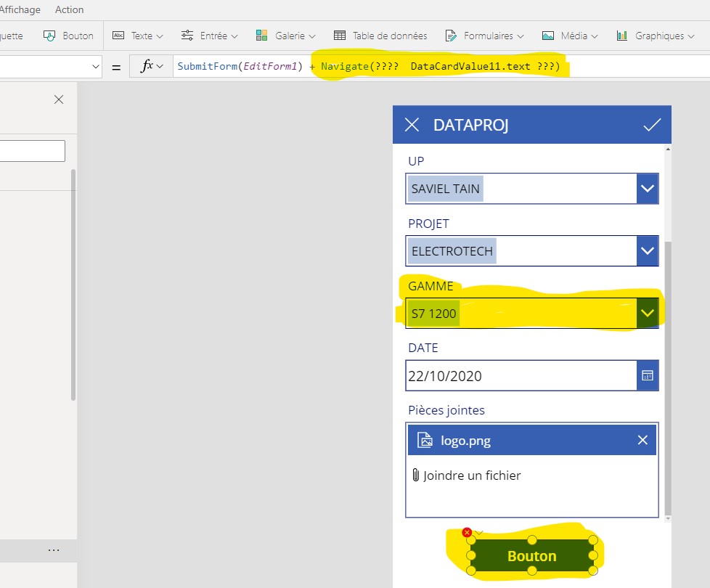Open the property selector dropdown
The image size is (710, 588).
point(50,67)
